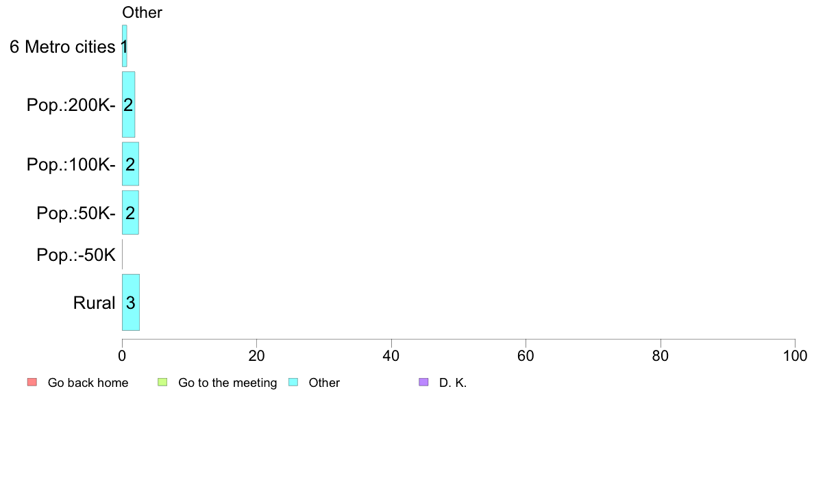Click the Rural axis label

coord(94,303)
